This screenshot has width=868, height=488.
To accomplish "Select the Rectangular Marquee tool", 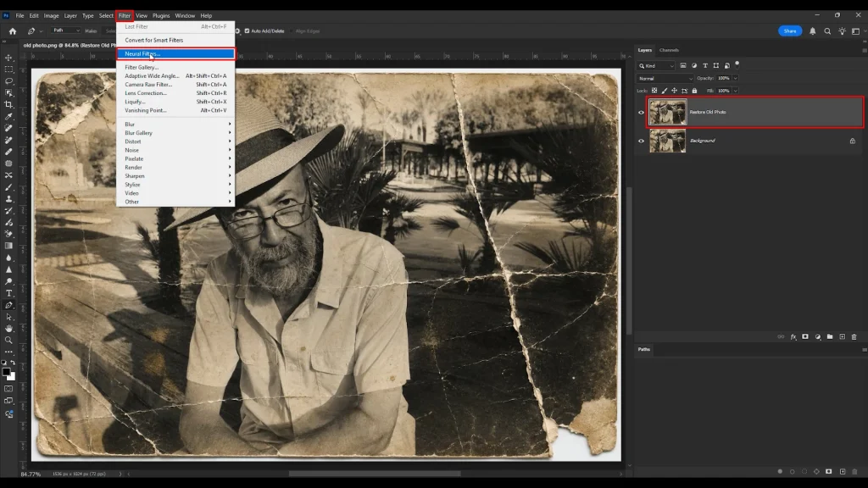I will coord(8,69).
